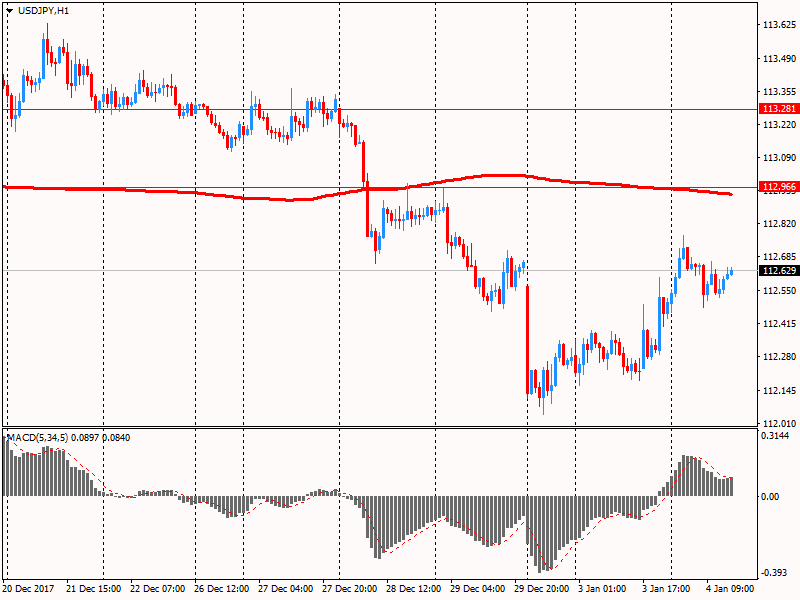Image resolution: width=800 pixels, height=600 pixels.
Task: Select the 112.145 price scale value
Action: tap(779, 391)
